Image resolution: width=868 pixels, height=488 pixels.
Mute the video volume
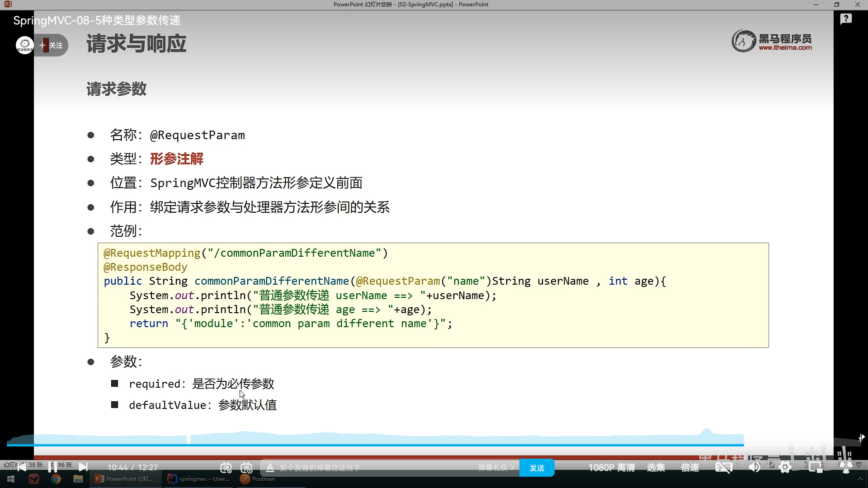(755, 468)
